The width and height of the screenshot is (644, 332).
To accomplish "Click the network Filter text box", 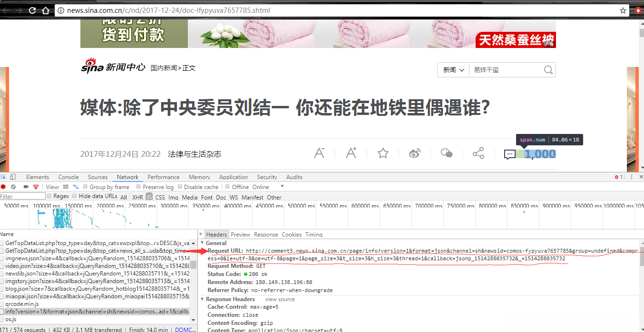I will point(22,196).
